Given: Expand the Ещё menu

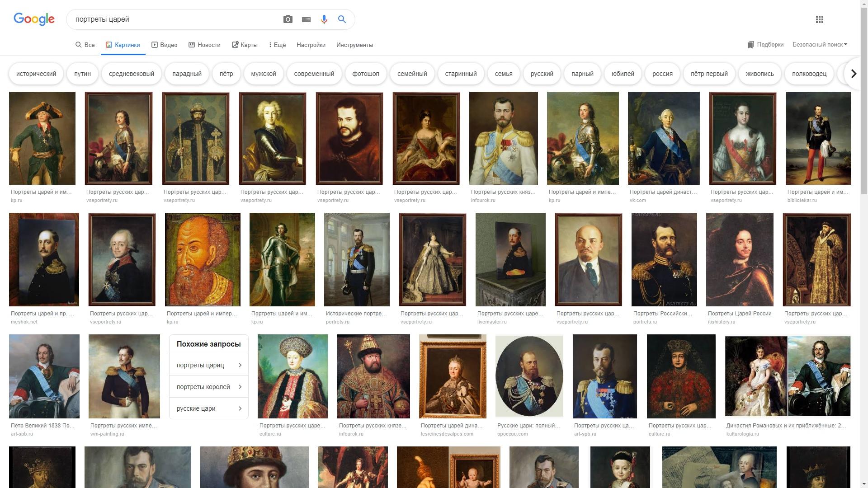Looking at the screenshot, I should [277, 45].
